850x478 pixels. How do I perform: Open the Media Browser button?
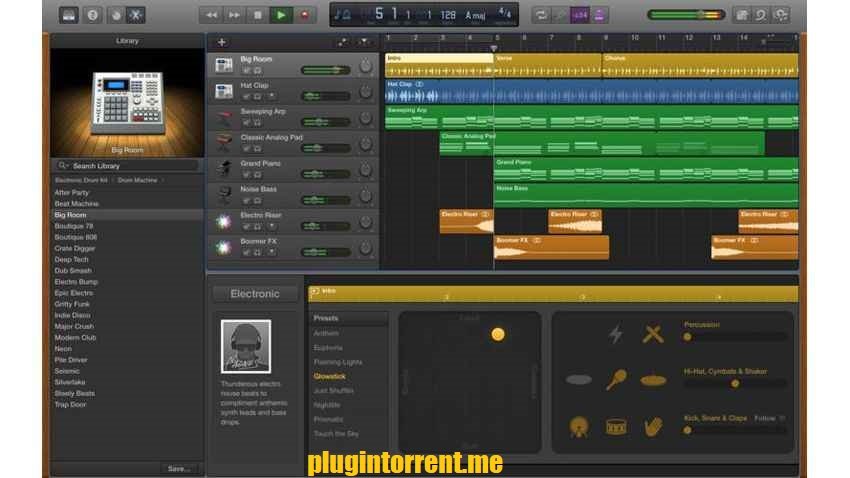tap(781, 15)
